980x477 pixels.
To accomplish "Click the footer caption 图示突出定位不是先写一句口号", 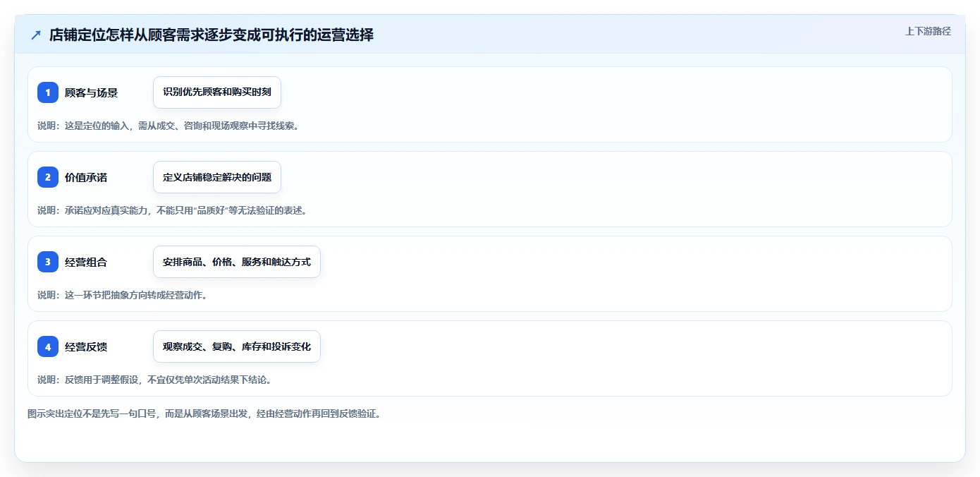I will (204, 413).
